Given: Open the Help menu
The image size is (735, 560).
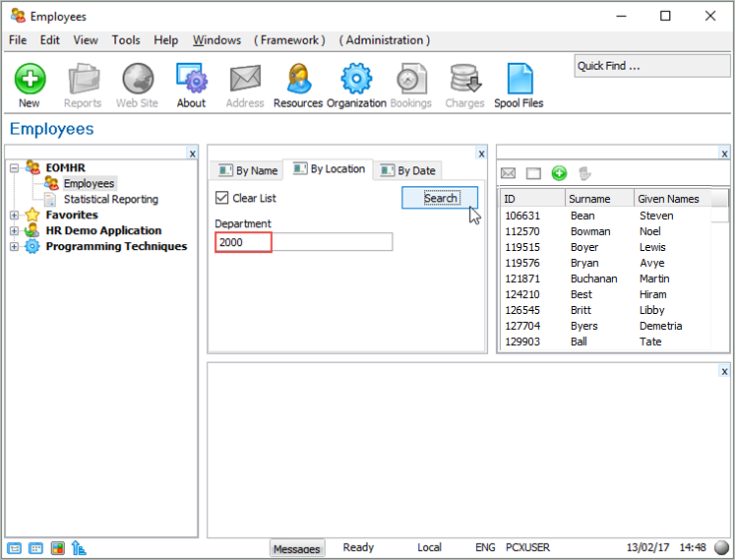Looking at the screenshot, I should tap(166, 40).
